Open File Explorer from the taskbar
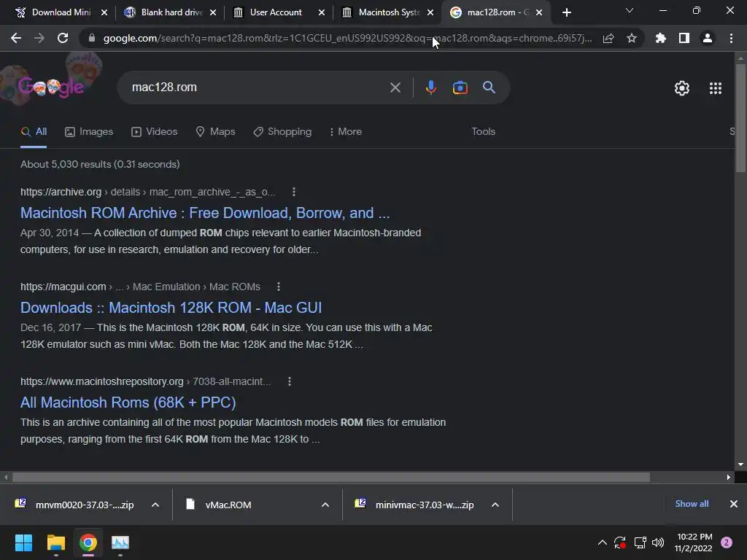747x560 pixels. 55,542
